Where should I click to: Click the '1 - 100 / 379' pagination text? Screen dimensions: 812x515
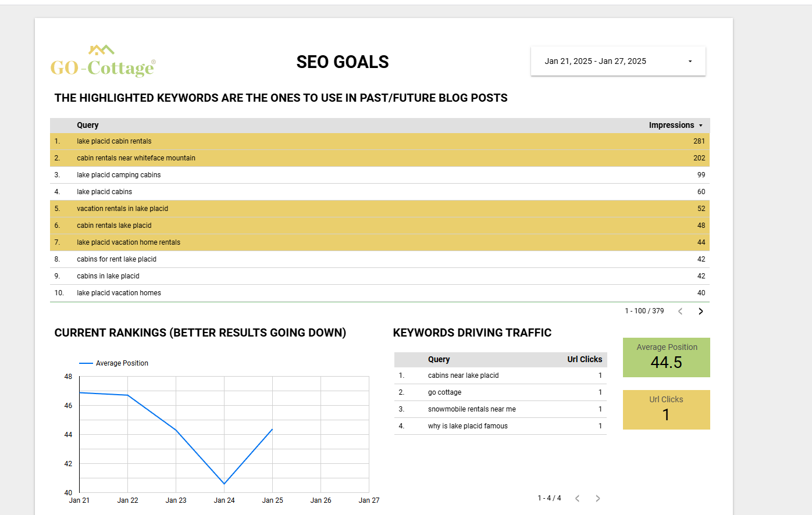[x=644, y=311]
